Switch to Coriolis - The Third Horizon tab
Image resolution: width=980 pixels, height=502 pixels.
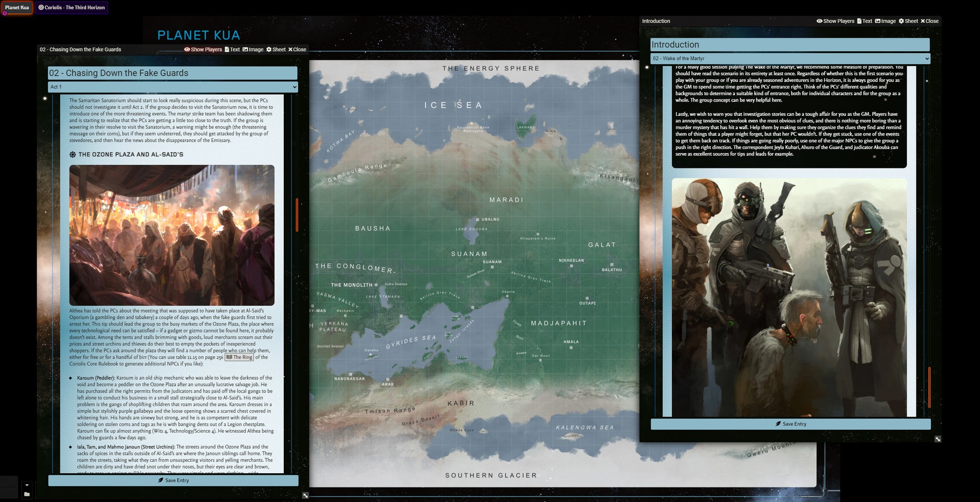click(x=72, y=8)
